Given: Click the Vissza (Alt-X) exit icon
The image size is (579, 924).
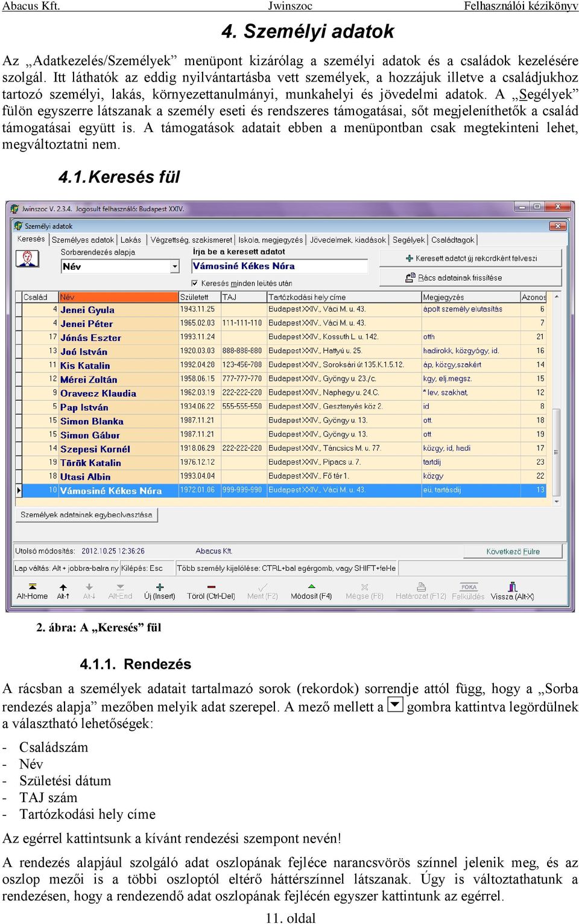Looking at the screenshot, I should 512,587.
